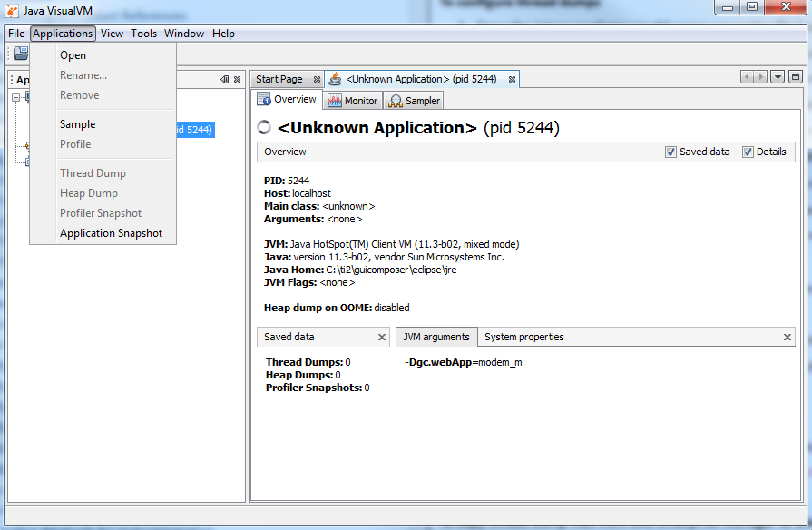Click the Heap Dumps: 0 text
This screenshot has height=530, width=812.
[303, 375]
